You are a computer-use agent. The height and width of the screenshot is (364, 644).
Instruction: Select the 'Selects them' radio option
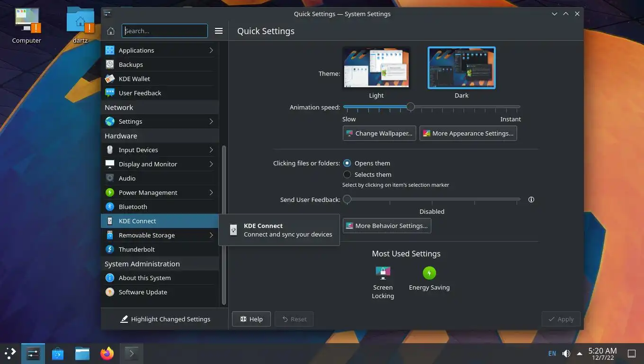point(347,174)
